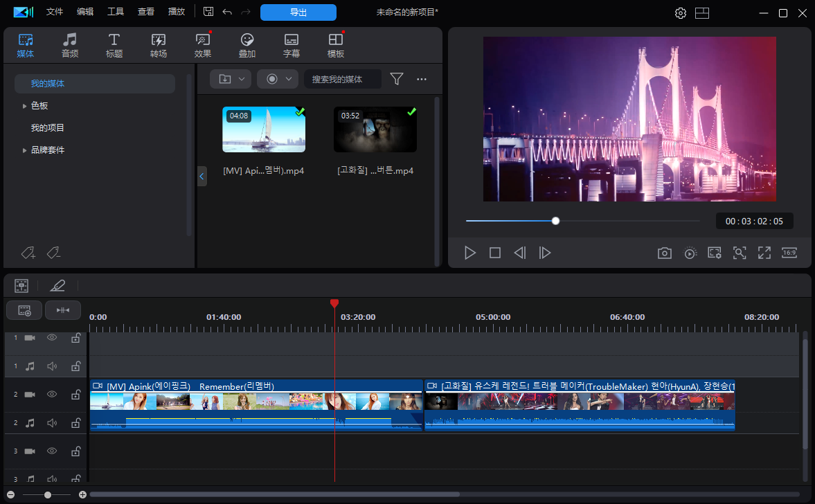The height and width of the screenshot is (504, 815).
Task: Click the preview playback progress slider
Action: pos(555,221)
